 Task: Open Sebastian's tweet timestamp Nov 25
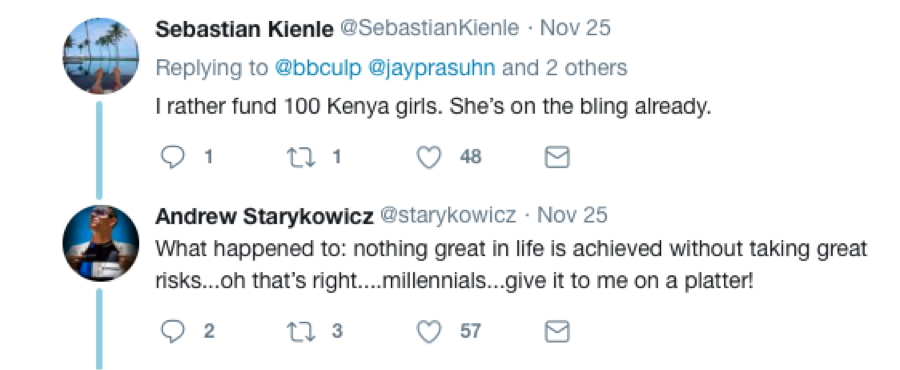(x=575, y=28)
